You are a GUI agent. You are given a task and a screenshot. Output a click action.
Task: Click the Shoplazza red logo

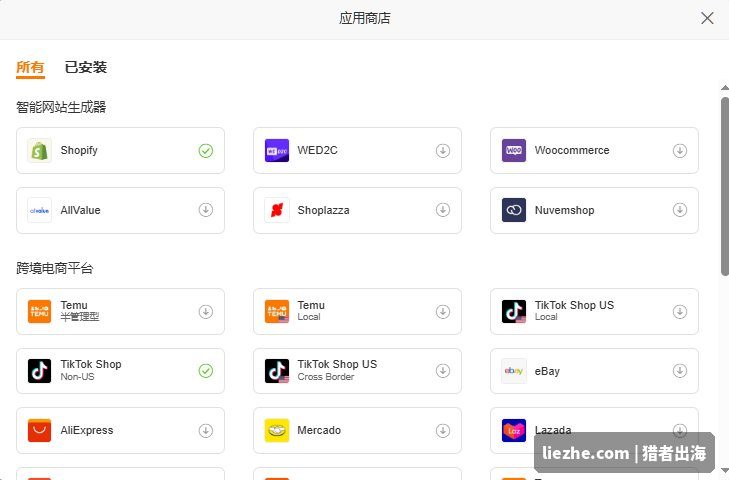tap(277, 210)
